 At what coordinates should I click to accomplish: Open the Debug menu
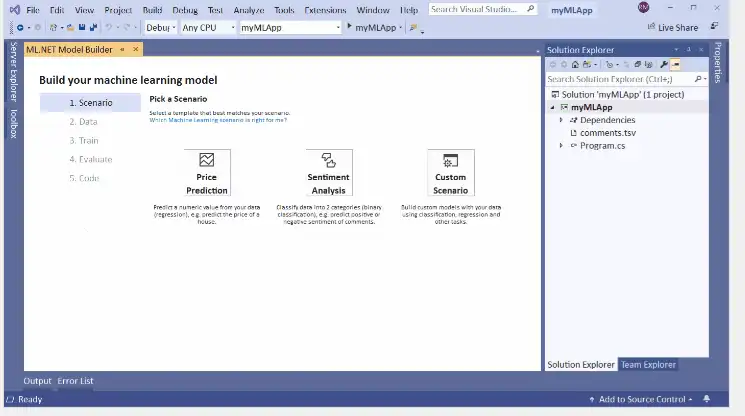click(185, 10)
